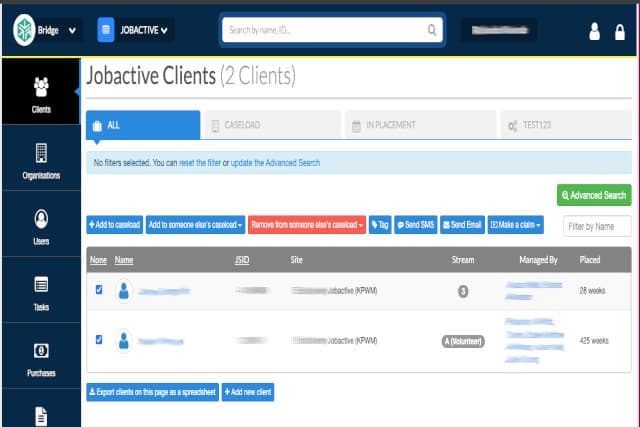Click the search magnifier icon
Viewport: 640px width, 427px height.
coord(432,31)
